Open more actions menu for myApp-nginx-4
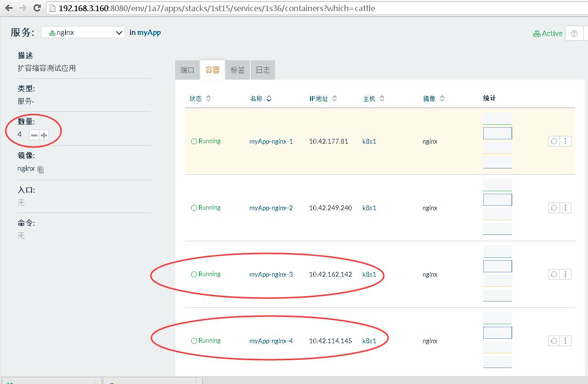The width and height of the screenshot is (588, 384). pyautogui.click(x=565, y=341)
